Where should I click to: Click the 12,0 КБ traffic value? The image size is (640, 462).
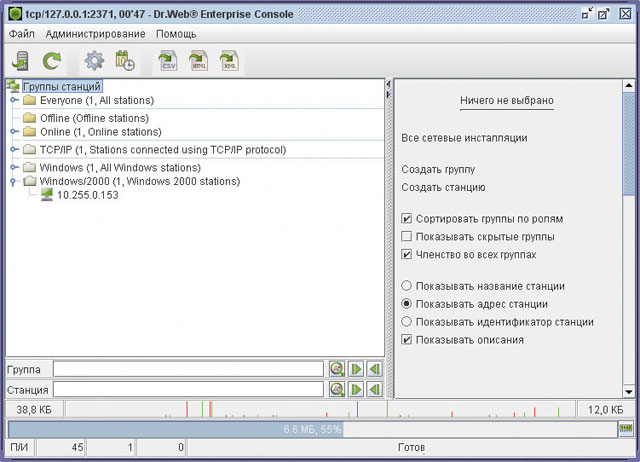605,409
